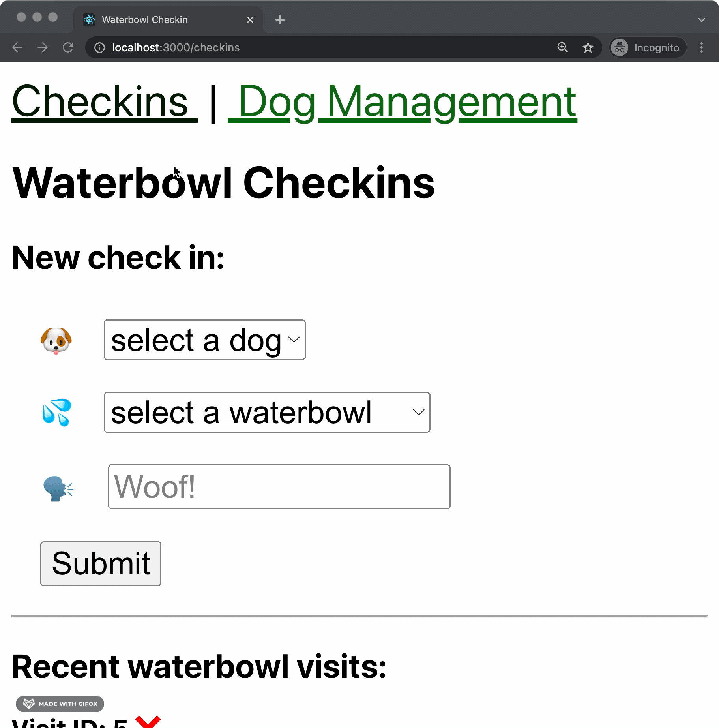Close the Waterbowl Checkin tab
Image resolution: width=719 pixels, height=728 pixels.
pyautogui.click(x=250, y=20)
